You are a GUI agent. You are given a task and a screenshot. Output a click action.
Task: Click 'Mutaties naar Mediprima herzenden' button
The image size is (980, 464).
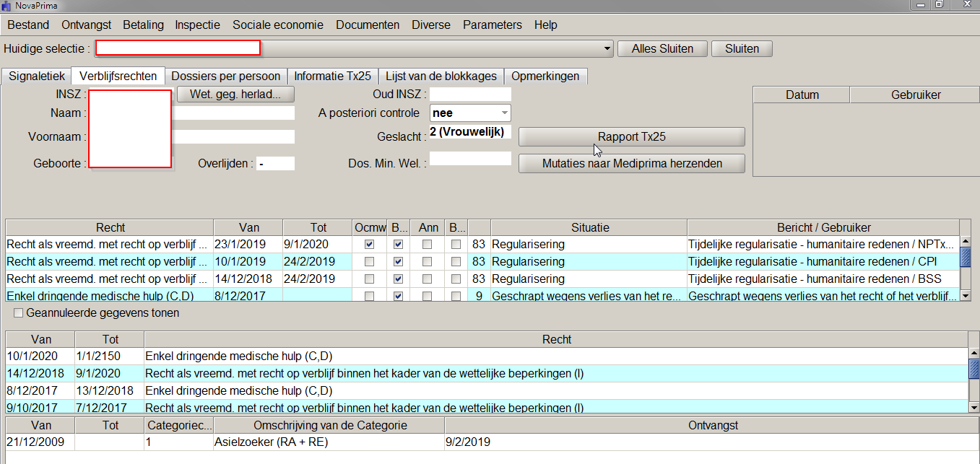tap(631, 163)
